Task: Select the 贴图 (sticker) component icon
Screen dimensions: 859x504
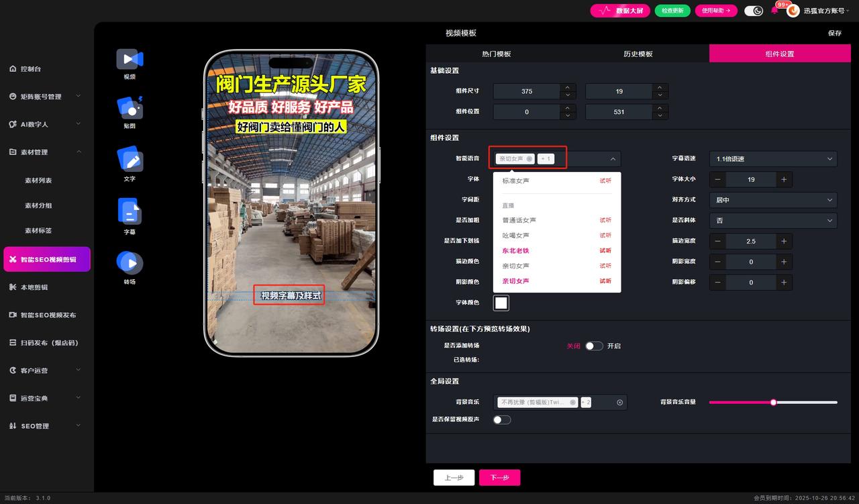Action: (x=130, y=108)
